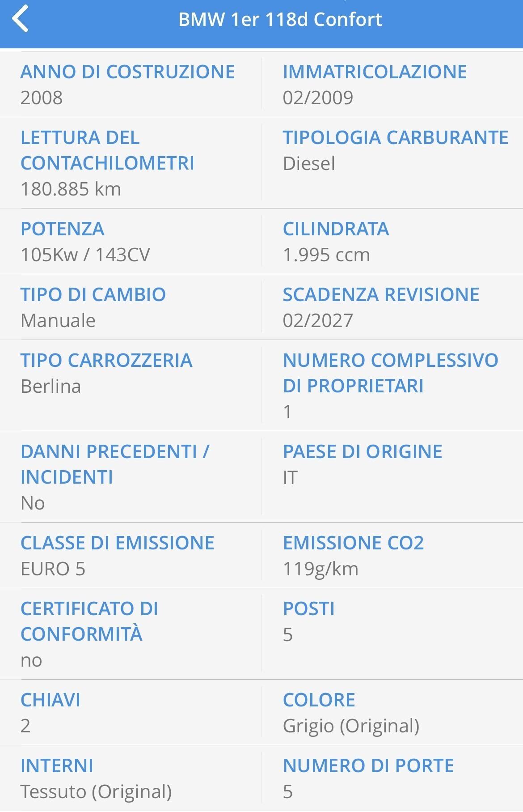Click the PAESE DI ORIGINE IT value
The width and height of the screenshot is (523, 812).
(x=362, y=465)
